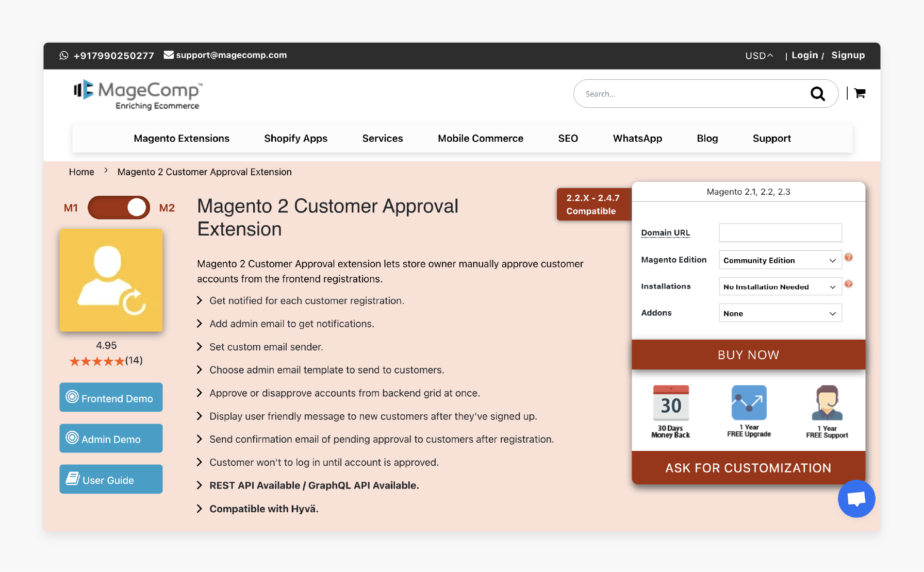Click the (14) reviews count
Viewport: 924px width, 572px height.
[134, 360]
